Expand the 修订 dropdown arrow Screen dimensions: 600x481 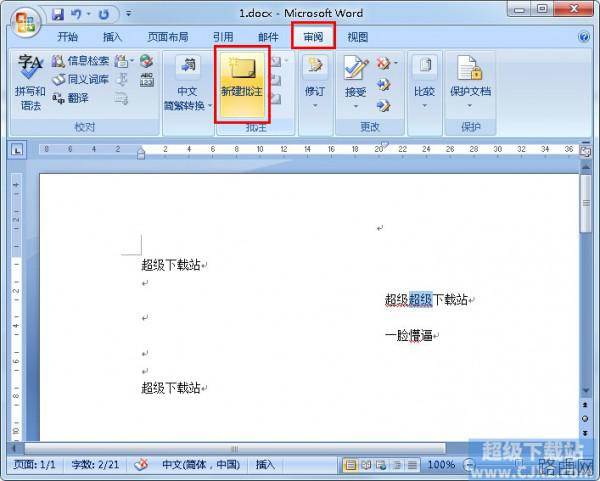(315, 105)
